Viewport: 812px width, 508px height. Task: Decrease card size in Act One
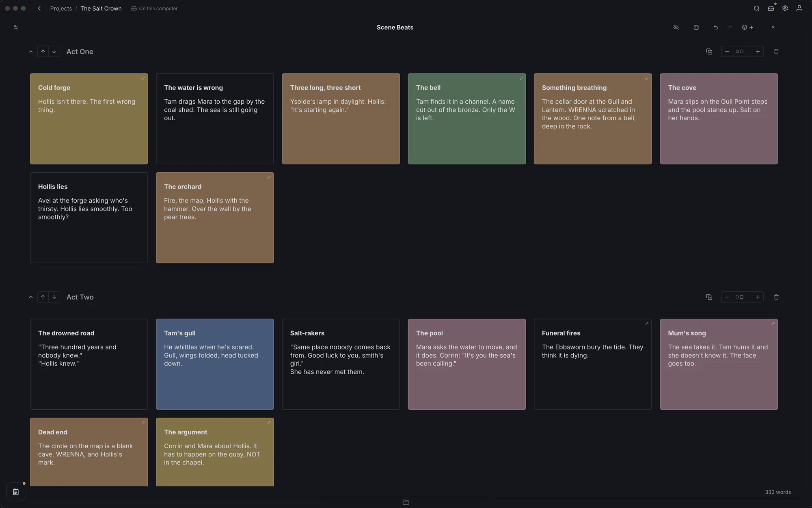727,52
